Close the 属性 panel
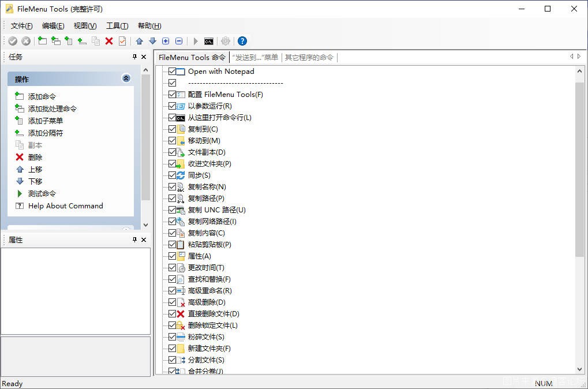Screen dimensions: 588x389 (x=144, y=240)
